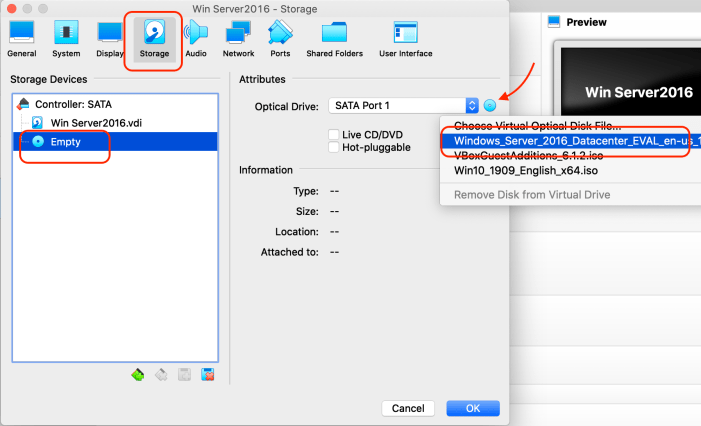Screen dimensions: 701x426
Task: Pick Win10_1909_English_x64.iso from the menu
Action: [526, 170]
